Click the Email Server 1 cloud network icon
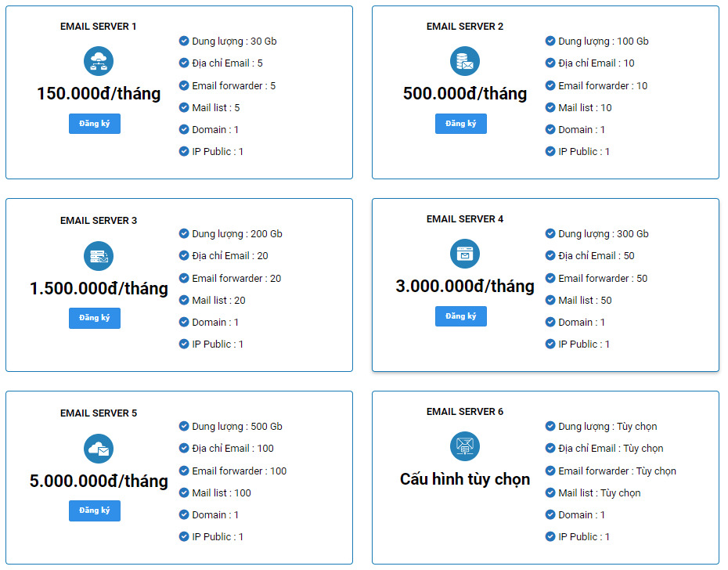This screenshot has width=728, height=570. pyautogui.click(x=99, y=61)
